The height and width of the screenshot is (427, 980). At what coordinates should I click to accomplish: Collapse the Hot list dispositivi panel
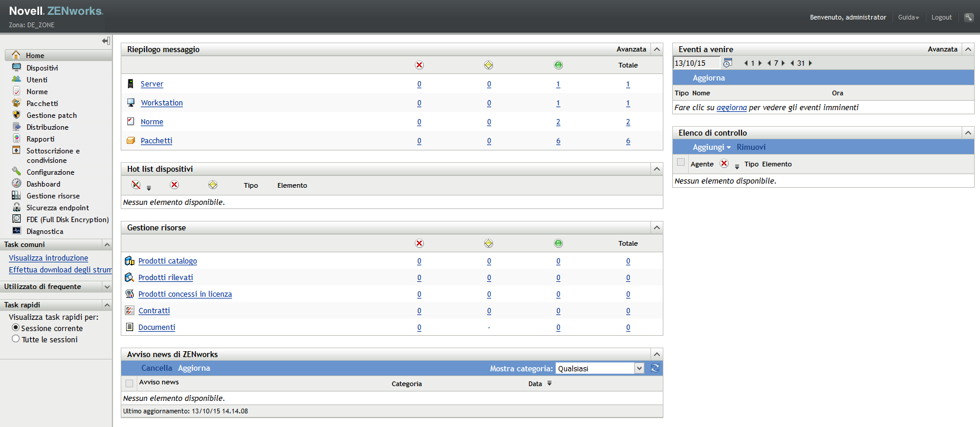(x=657, y=169)
